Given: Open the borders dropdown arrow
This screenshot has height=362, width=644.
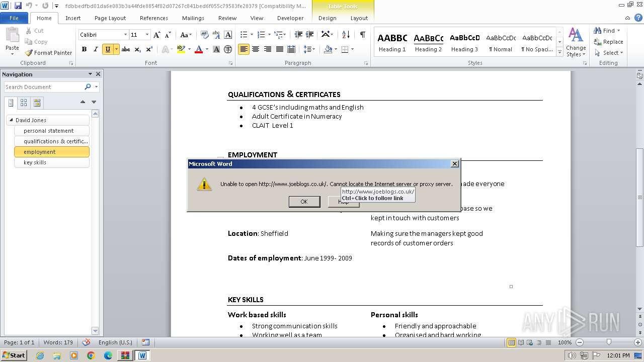Looking at the screenshot, I should tap(352, 49).
